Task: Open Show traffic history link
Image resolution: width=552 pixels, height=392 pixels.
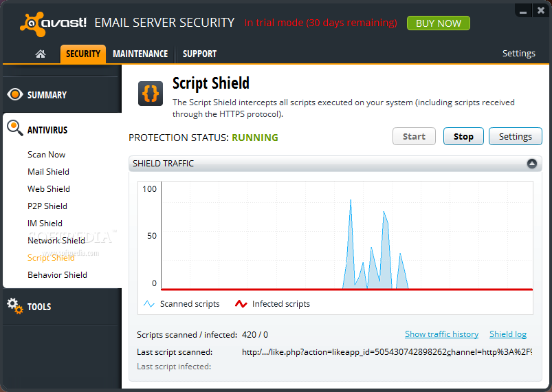Action: coord(441,334)
